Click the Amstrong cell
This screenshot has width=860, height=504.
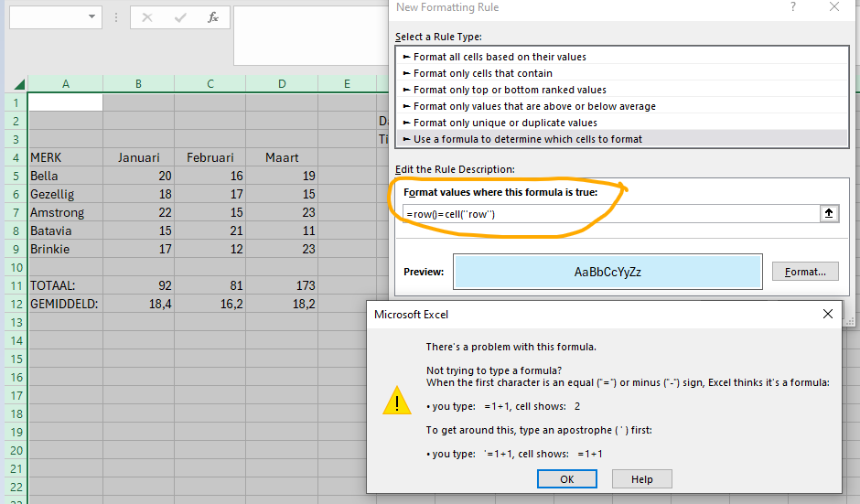(65, 212)
